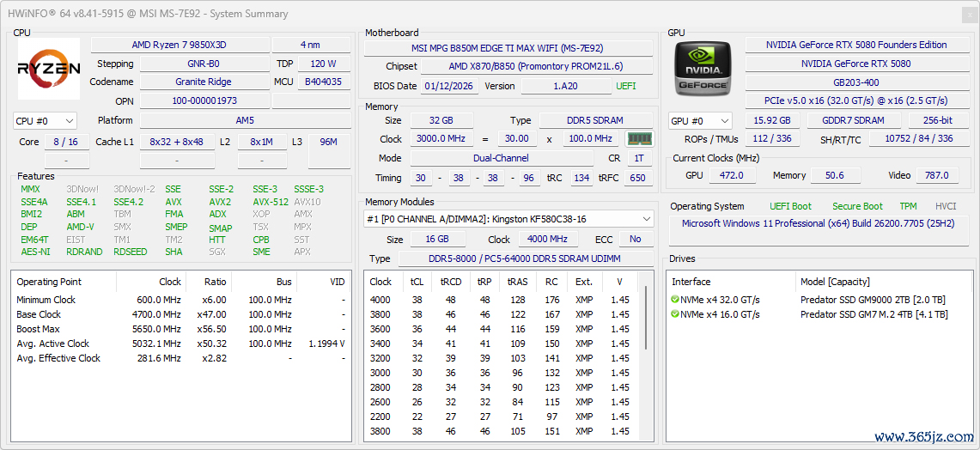Image resolution: width=980 pixels, height=450 pixels.
Task: Click the 472.0 GPU clock value
Action: point(733,176)
